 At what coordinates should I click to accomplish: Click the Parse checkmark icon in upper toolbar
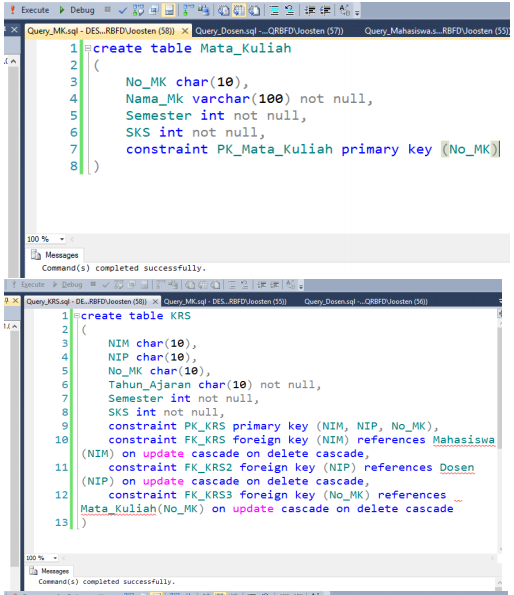[123, 10]
